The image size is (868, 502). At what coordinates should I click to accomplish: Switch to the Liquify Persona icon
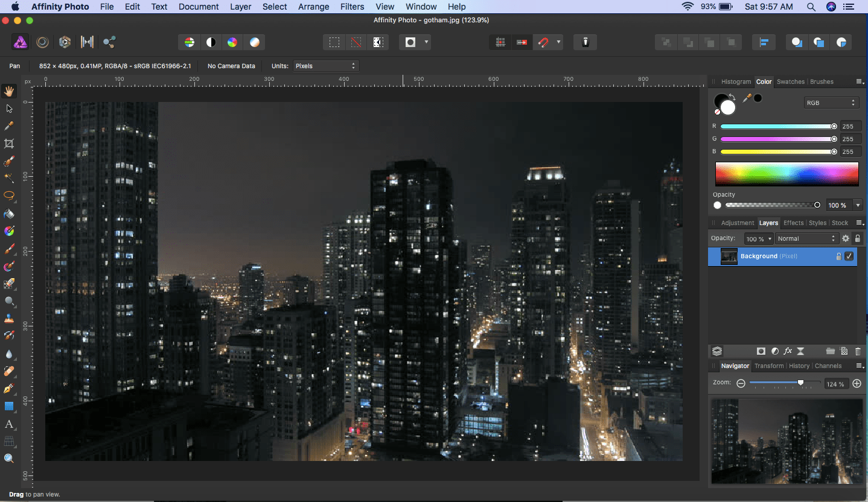click(x=42, y=42)
